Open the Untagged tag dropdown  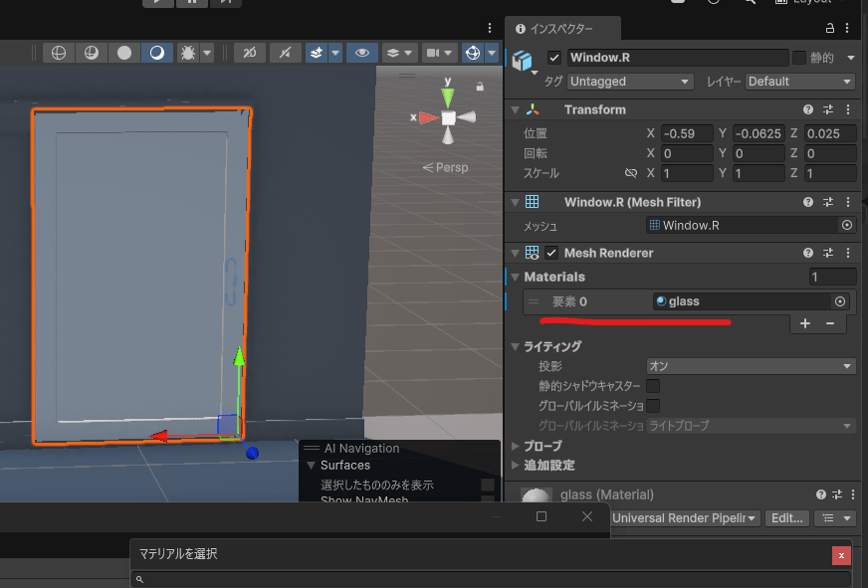click(630, 82)
